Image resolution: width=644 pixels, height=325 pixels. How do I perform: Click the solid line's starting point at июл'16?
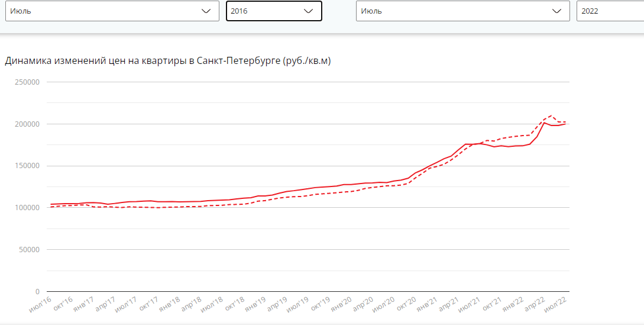(x=51, y=204)
